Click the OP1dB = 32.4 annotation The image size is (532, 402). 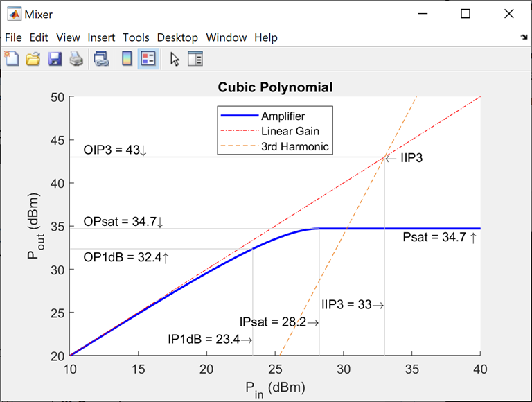(126, 257)
